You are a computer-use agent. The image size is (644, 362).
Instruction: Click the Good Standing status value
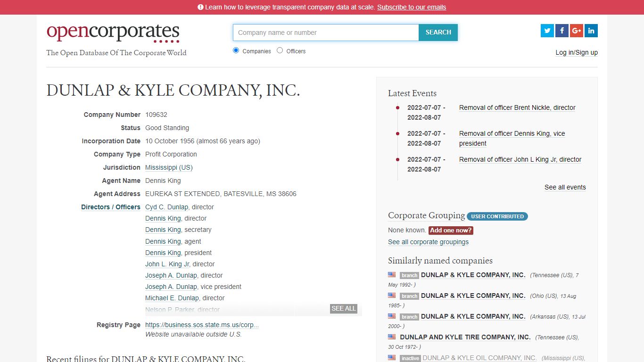click(x=167, y=128)
